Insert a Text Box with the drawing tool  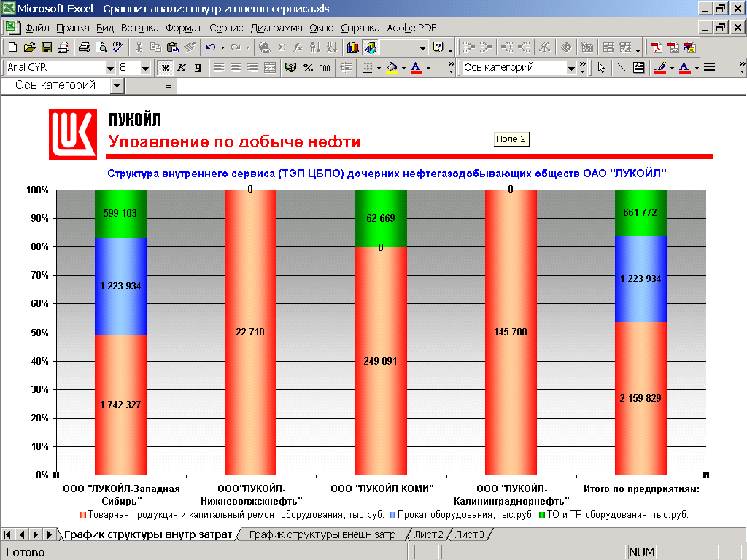pos(638,68)
